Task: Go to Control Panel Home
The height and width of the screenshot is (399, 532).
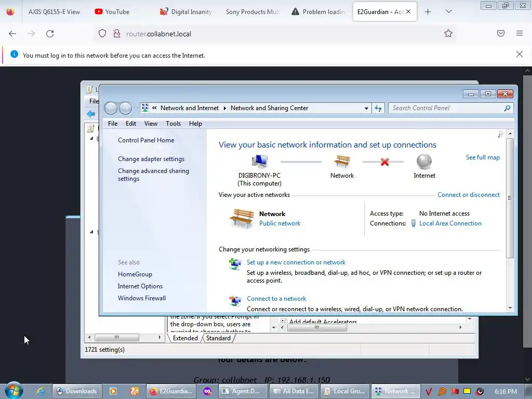Action: coord(146,140)
